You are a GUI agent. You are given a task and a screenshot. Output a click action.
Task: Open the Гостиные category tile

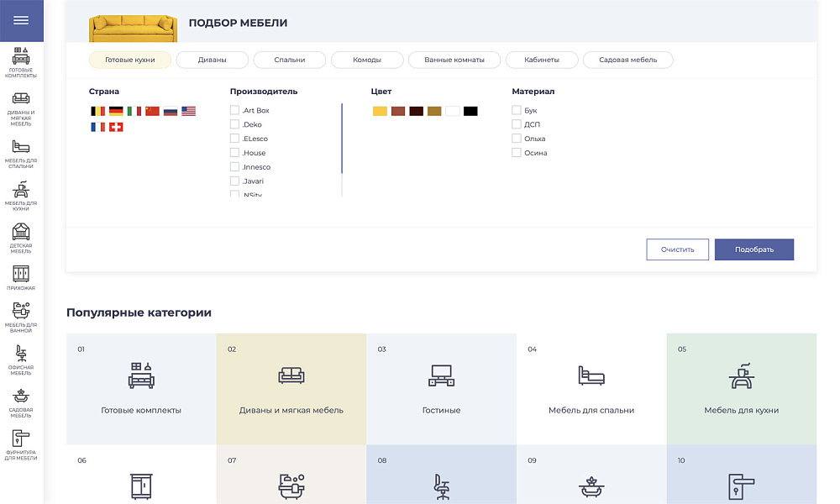(441, 388)
